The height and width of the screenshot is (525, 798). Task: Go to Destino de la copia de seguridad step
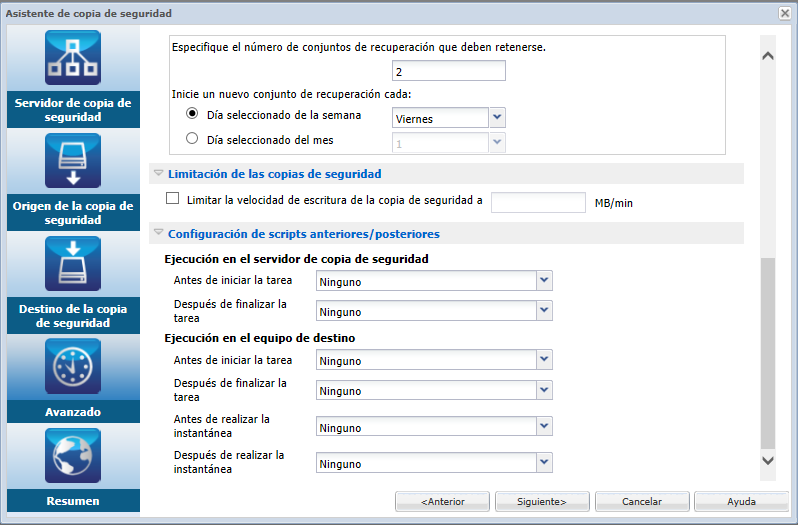coord(73,316)
